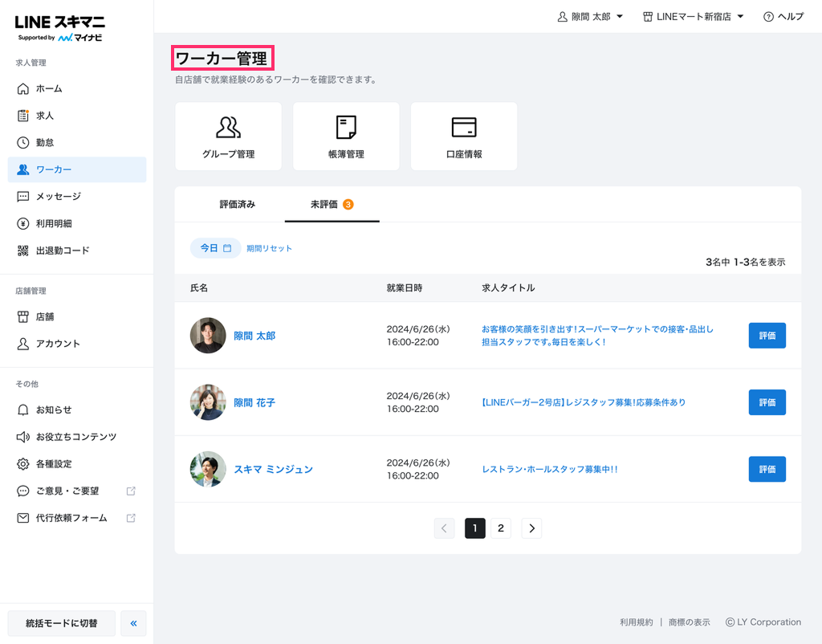Open the 今日 date picker filter
The height and width of the screenshot is (644, 822).
[215, 248]
